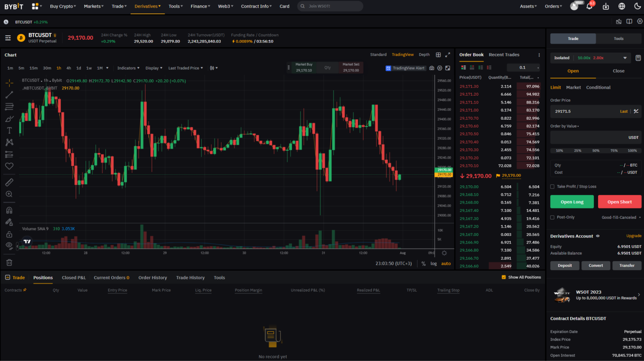Open chart grid layout selector

pos(438,55)
